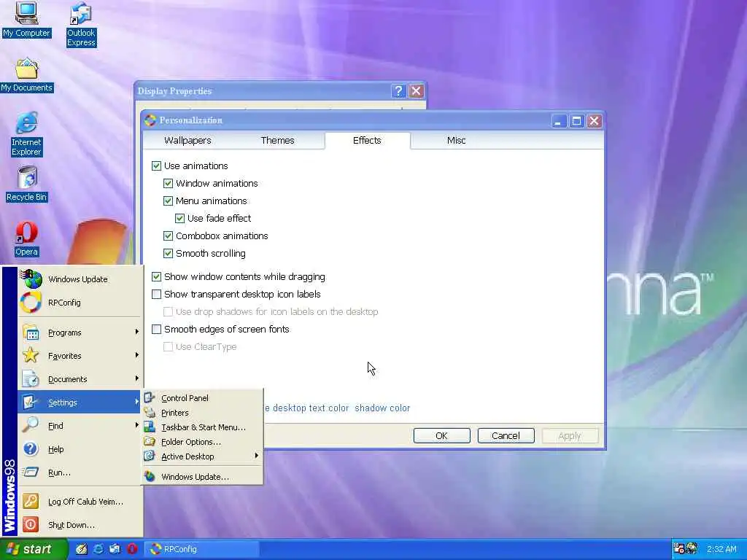Switch to the Misc tab

(x=456, y=141)
